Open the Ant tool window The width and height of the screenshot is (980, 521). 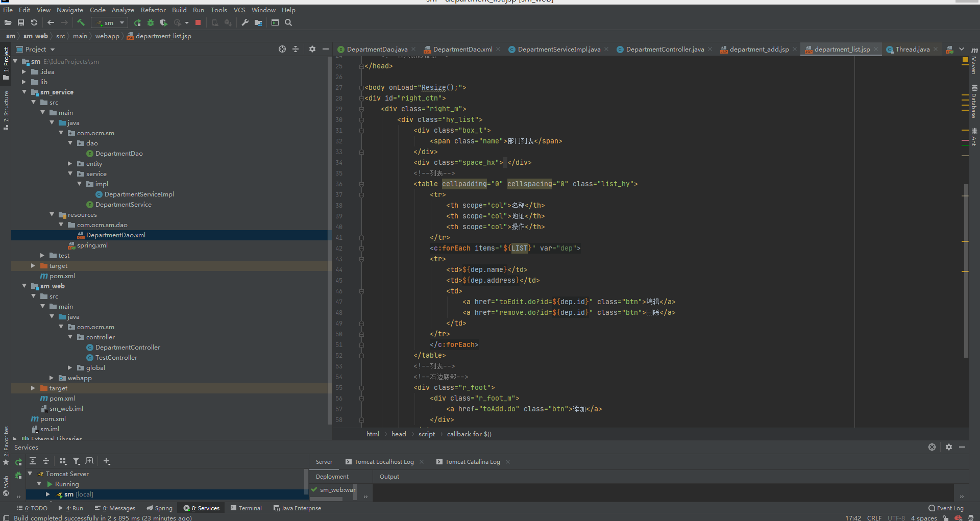(974, 137)
